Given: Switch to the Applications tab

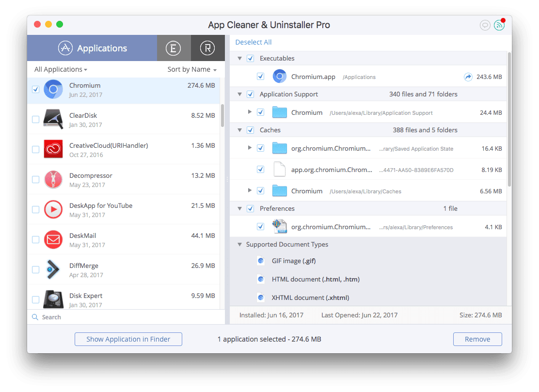Looking at the screenshot, I should pyautogui.click(x=92, y=48).
